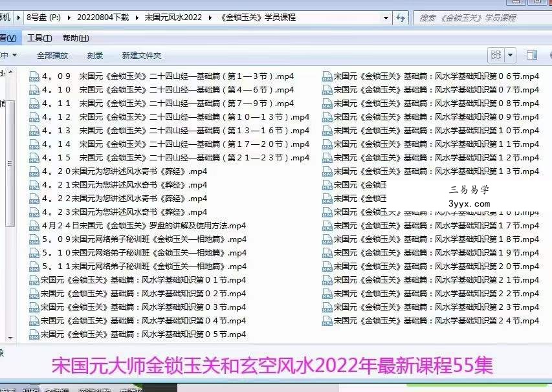Viewport: 552px width, 392px height.
Task: Select file name 风水学基础知识第20节.mp4
Action: point(437,267)
